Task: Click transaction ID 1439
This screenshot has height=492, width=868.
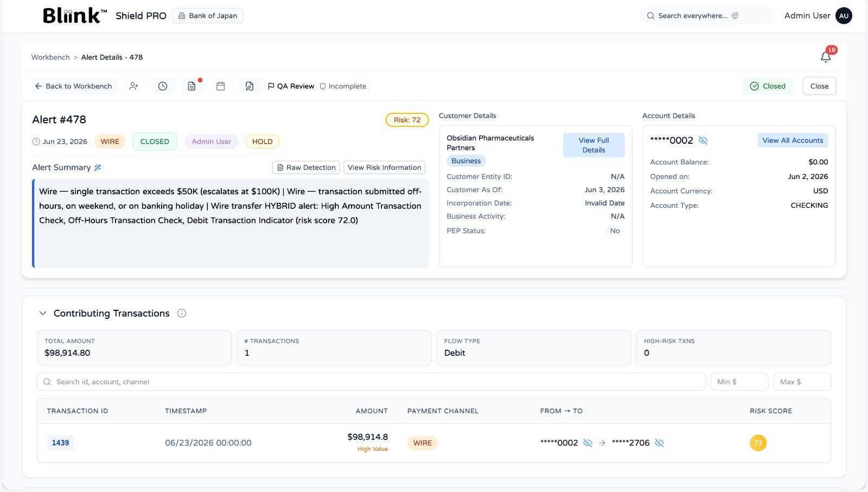Action: tap(60, 443)
